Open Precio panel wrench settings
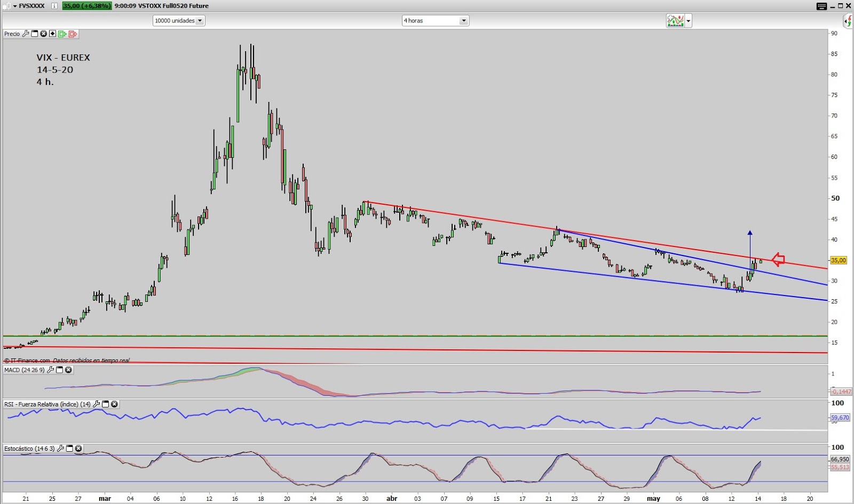 25,34
